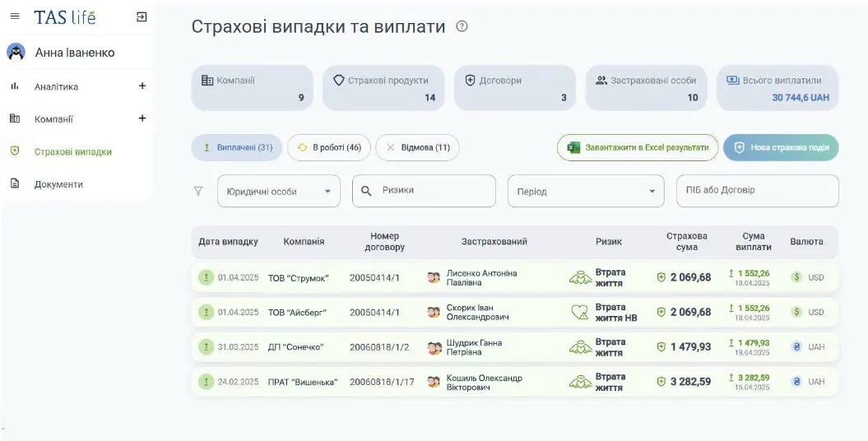
Task: Click the shield icon on the Нова страхова подія button
Action: 739,148
